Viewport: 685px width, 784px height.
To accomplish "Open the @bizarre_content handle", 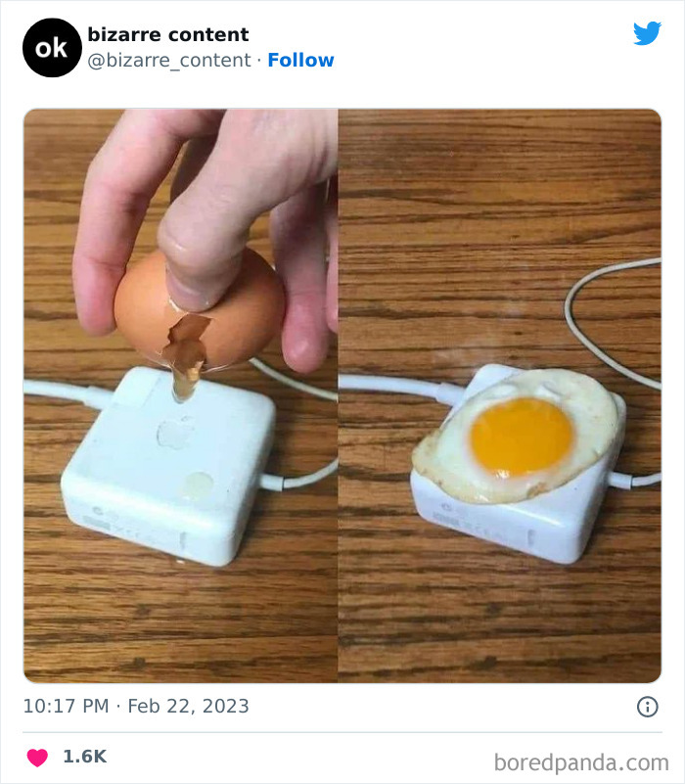I will pos(169,60).
